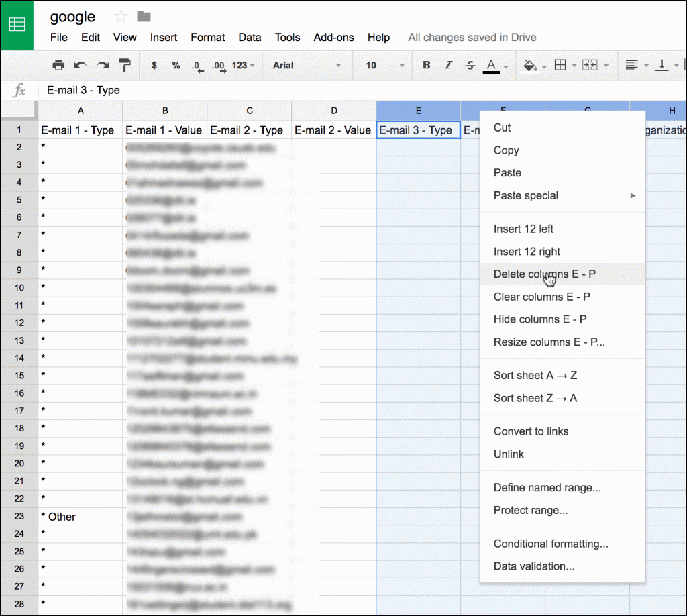Viewport: 687px width, 616px height.
Task: Open the text color picker
Action: click(x=490, y=65)
